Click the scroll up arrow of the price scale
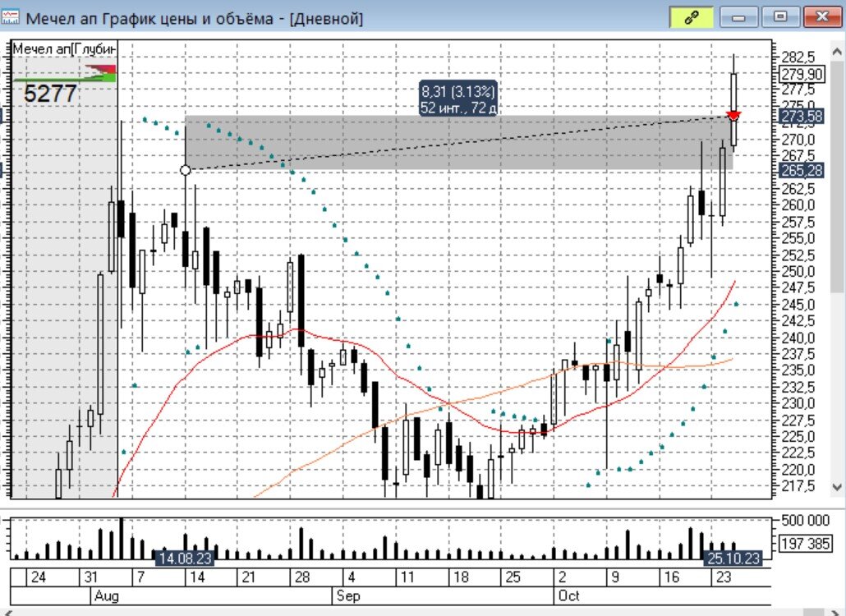The width and height of the screenshot is (846, 616). pyautogui.click(x=837, y=52)
